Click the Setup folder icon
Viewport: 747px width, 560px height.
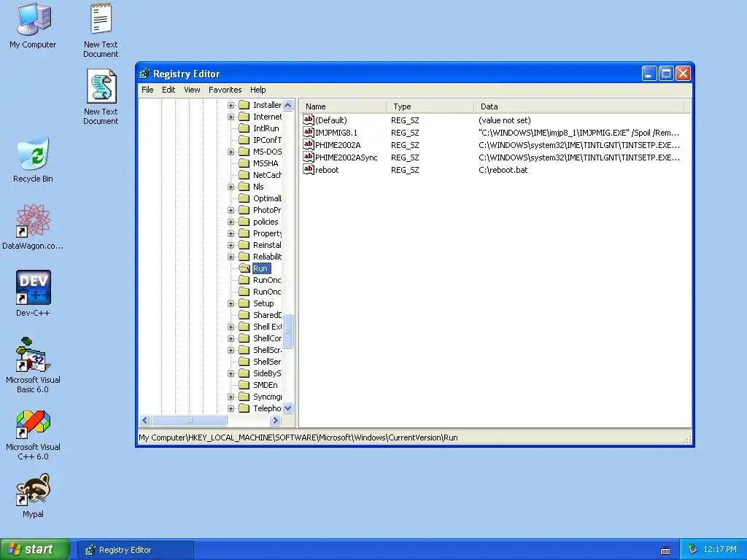244,303
